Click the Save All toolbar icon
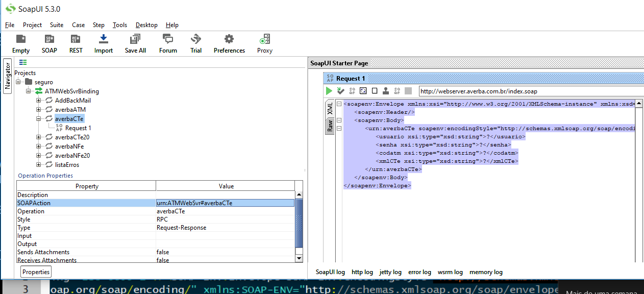The height and width of the screenshot is (294, 644). point(135,44)
